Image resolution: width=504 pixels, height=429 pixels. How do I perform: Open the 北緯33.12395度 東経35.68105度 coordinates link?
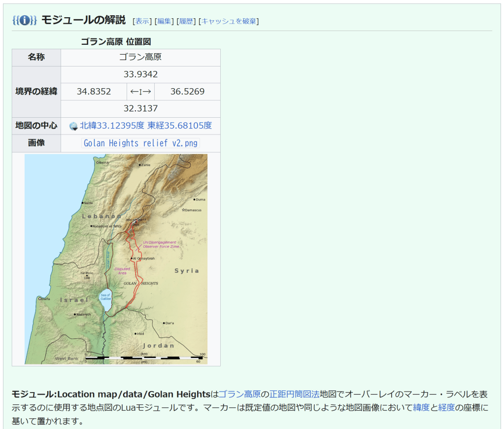pyautogui.click(x=146, y=126)
